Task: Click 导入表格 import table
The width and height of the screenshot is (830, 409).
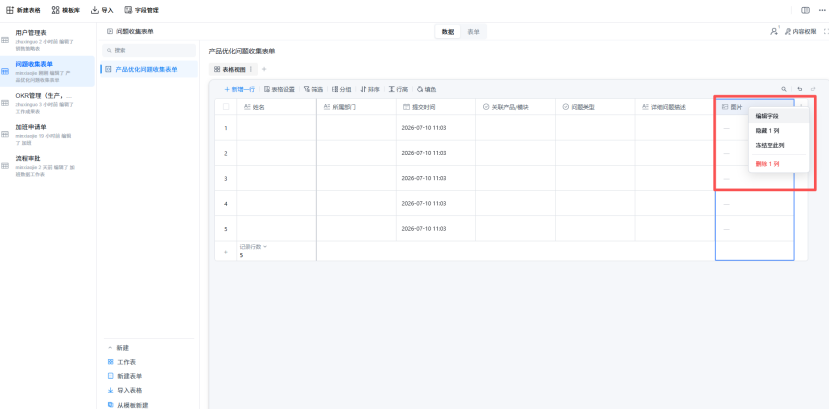Action: point(125,390)
